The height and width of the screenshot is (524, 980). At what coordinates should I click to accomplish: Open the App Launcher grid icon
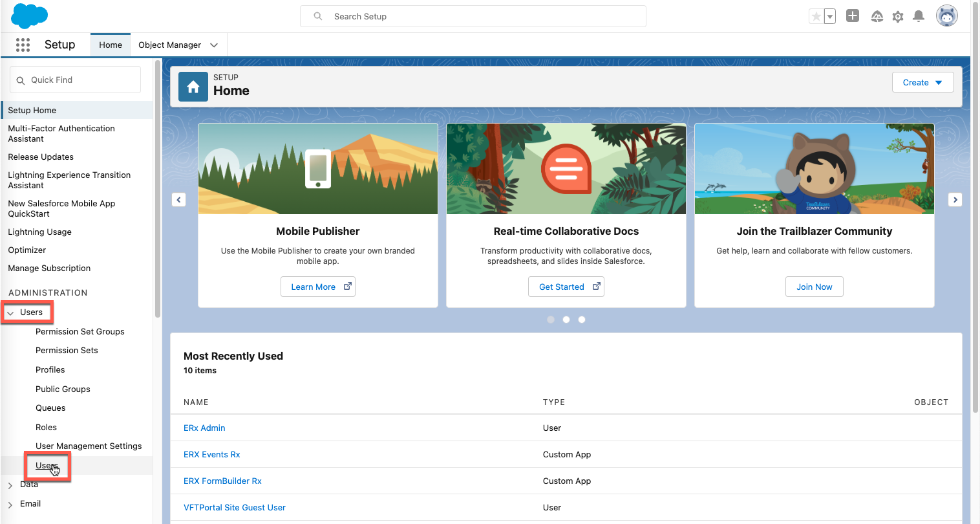coord(23,45)
